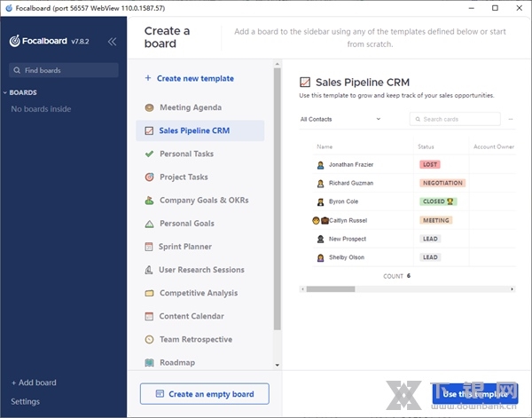The height and width of the screenshot is (418, 532).
Task: Click Add board in the sidebar
Action: pyautogui.click(x=34, y=383)
